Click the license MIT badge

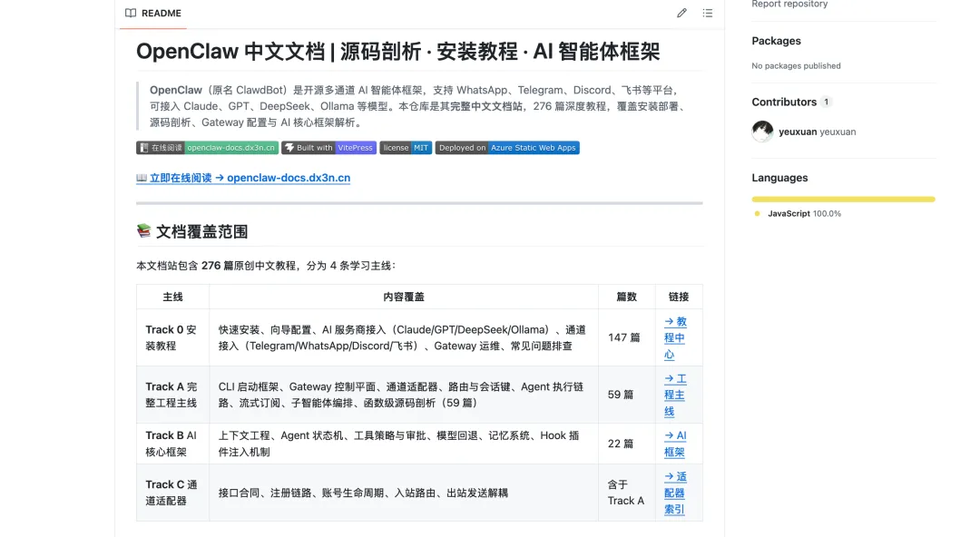click(x=406, y=148)
